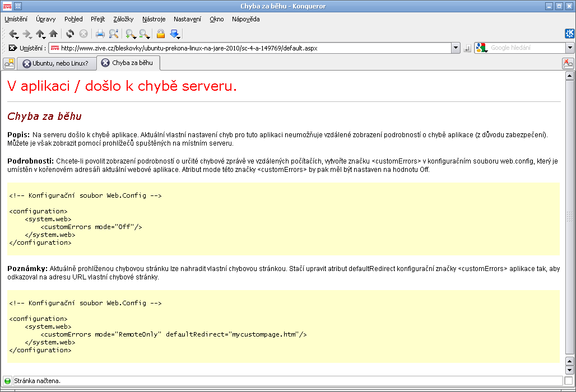The image size is (576, 392).
Task: Minimize the Konqueror window
Action: pos(549,6)
